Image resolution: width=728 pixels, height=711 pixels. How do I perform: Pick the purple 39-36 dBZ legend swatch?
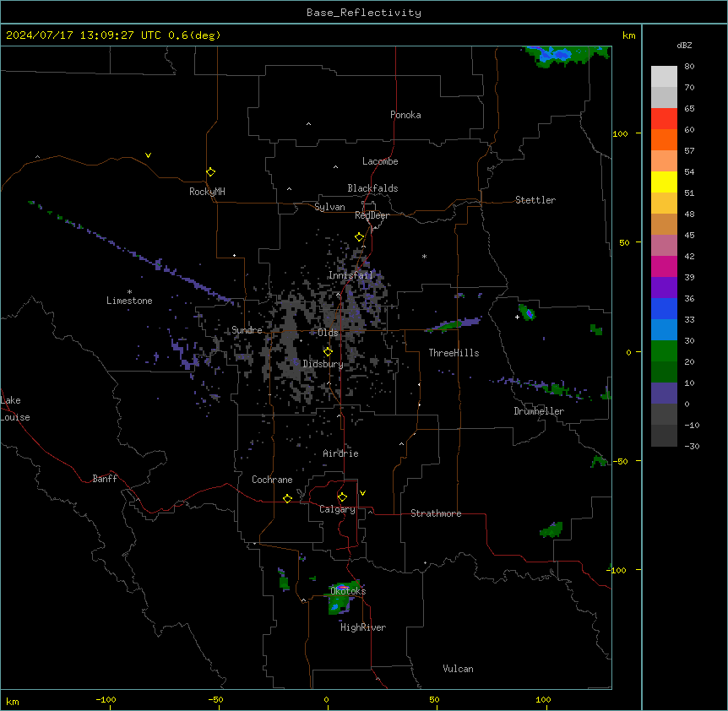(664, 288)
